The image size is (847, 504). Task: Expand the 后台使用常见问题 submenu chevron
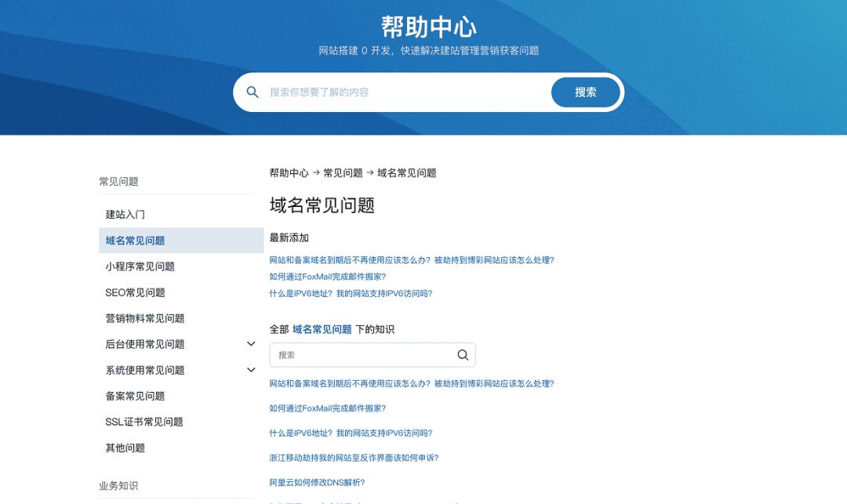click(251, 344)
